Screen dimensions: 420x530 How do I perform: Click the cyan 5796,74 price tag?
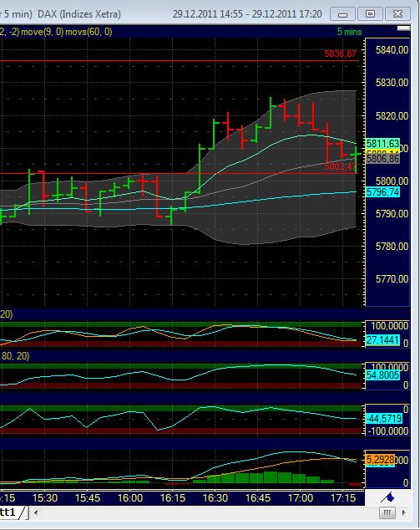point(383,192)
